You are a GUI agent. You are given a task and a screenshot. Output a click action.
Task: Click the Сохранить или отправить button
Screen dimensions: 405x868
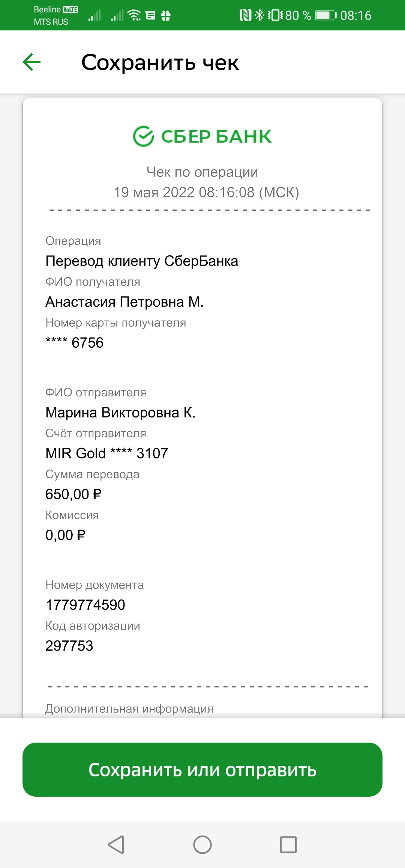coord(202,770)
